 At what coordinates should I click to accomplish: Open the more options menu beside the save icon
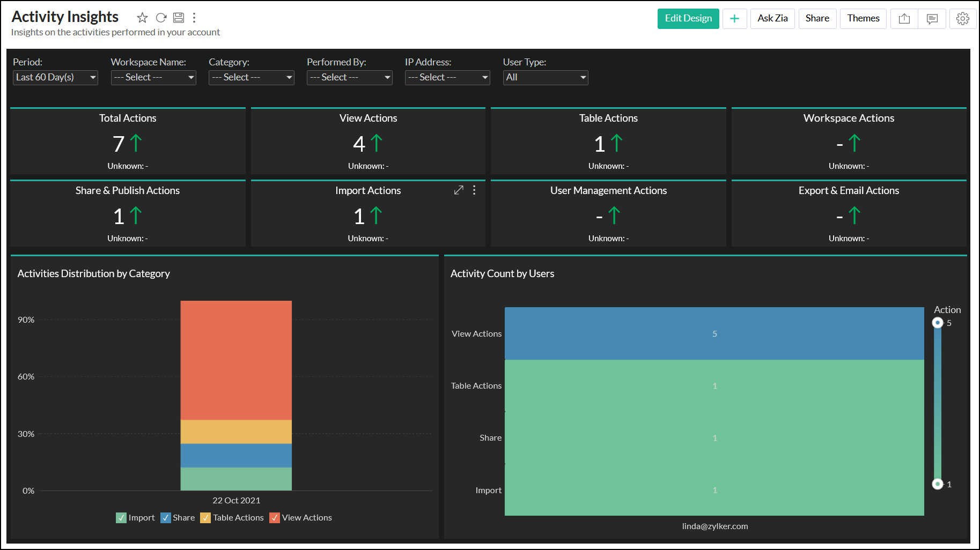pos(194,17)
